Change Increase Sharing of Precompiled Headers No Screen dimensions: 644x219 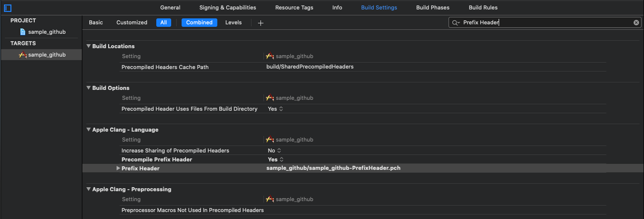tap(275, 150)
